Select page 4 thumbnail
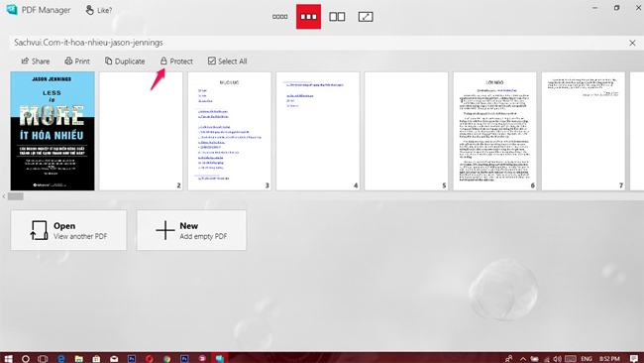The width and height of the screenshot is (644, 363). (x=318, y=131)
